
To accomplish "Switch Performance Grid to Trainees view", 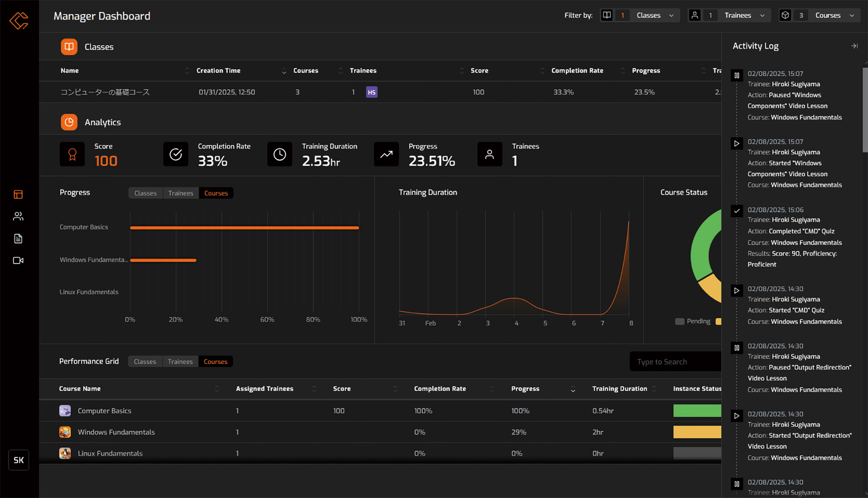I will [x=180, y=361].
